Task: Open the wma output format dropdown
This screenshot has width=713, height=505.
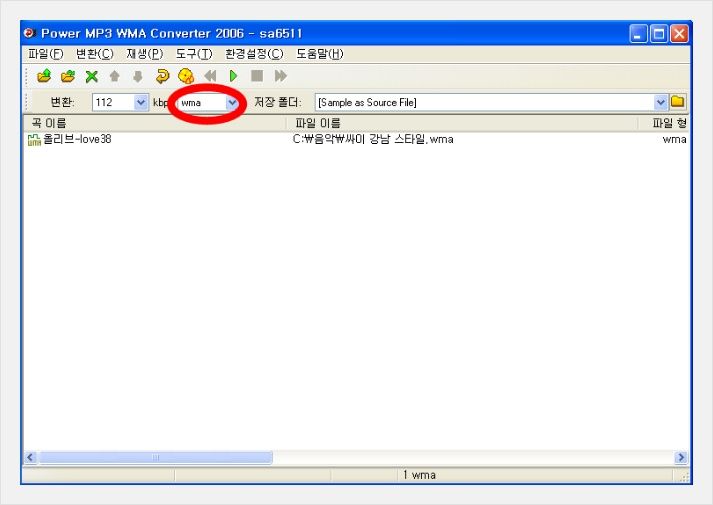Action: point(232,103)
